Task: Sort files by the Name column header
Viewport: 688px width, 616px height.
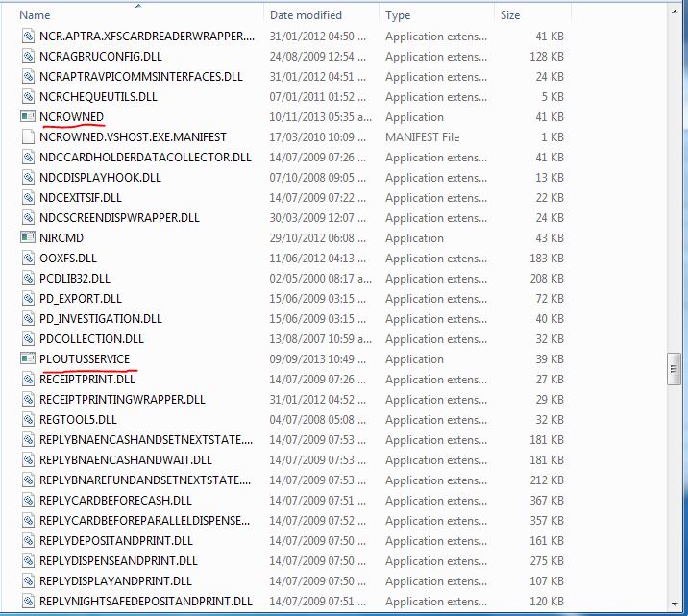Action: [x=35, y=15]
